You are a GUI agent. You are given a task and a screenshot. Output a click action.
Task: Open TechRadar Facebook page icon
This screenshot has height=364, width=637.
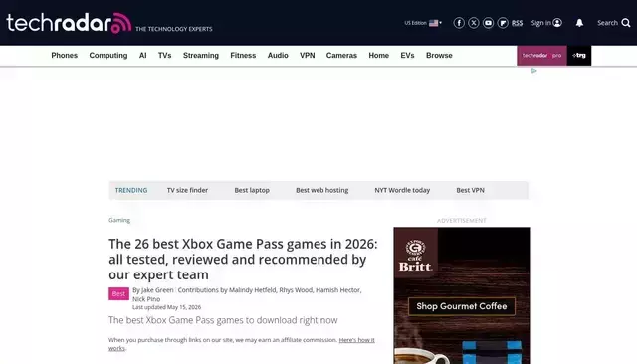coord(459,23)
